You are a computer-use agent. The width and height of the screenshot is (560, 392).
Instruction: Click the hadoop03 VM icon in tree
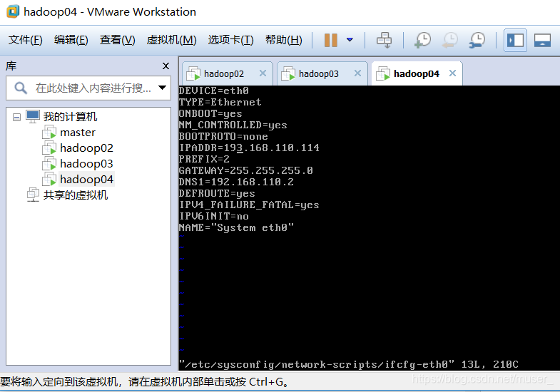point(49,164)
